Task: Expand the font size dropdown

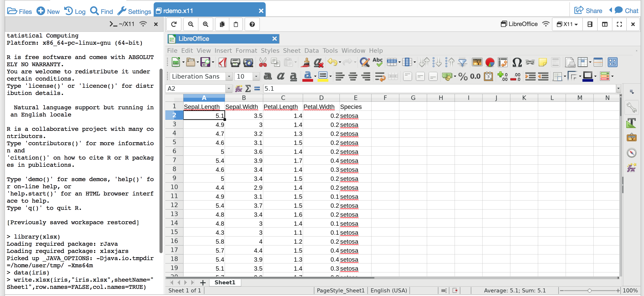Action: (256, 76)
